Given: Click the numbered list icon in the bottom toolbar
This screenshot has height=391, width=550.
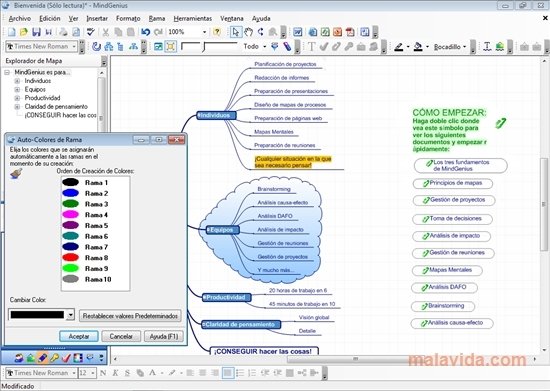Looking at the screenshot, I should pyautogui.click(x=252, y=373).
